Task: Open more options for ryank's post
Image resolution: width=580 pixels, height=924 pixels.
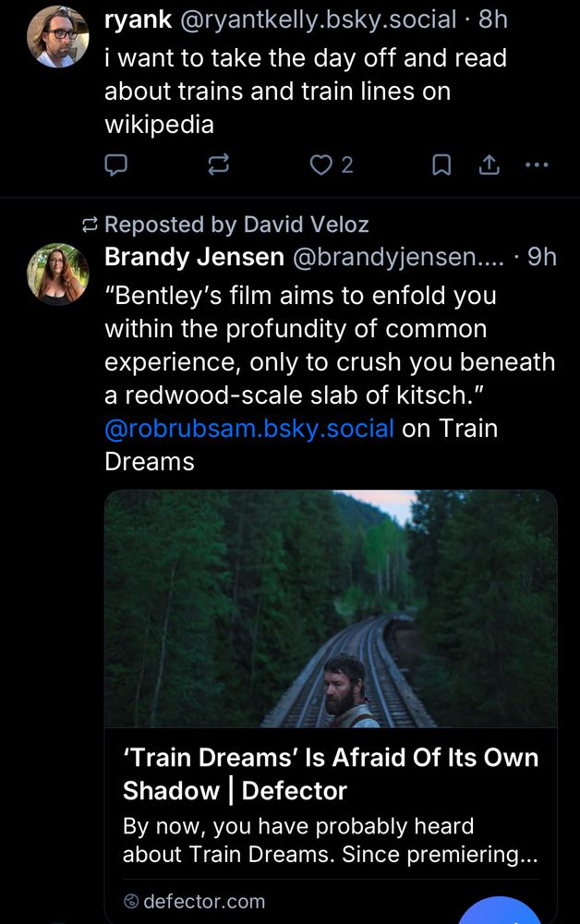Action: 536,164
